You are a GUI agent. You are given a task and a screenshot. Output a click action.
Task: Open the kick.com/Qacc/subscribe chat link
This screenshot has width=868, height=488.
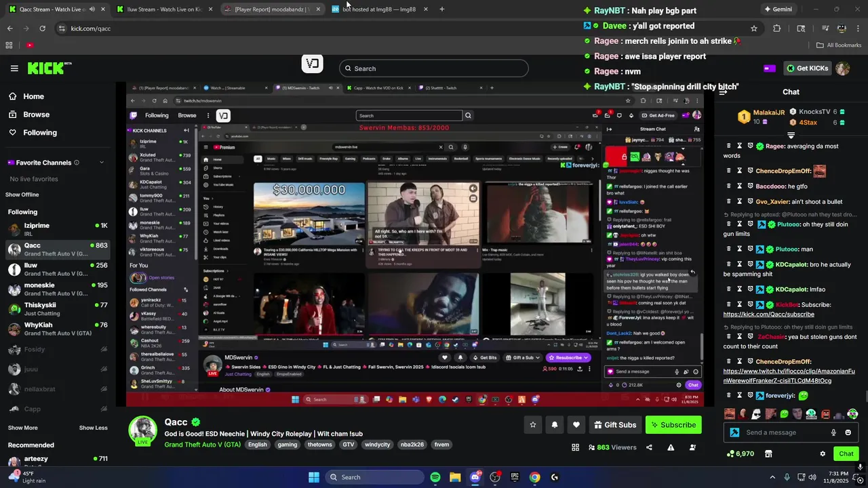coord(768,314)
